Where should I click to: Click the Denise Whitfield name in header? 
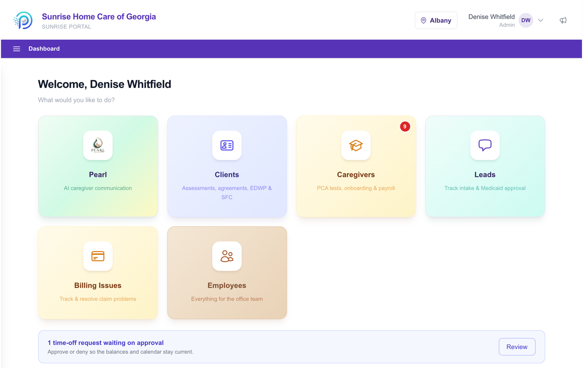pyautogui.click(x=491, y=17)
